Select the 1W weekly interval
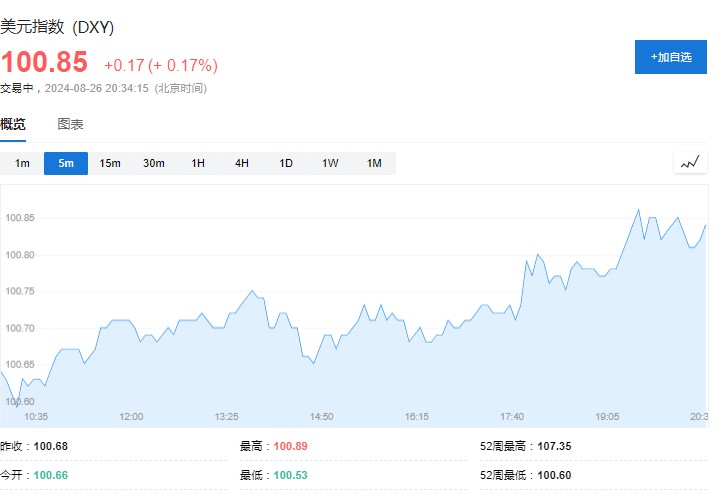The image size is (717, 504). [330, 163]
